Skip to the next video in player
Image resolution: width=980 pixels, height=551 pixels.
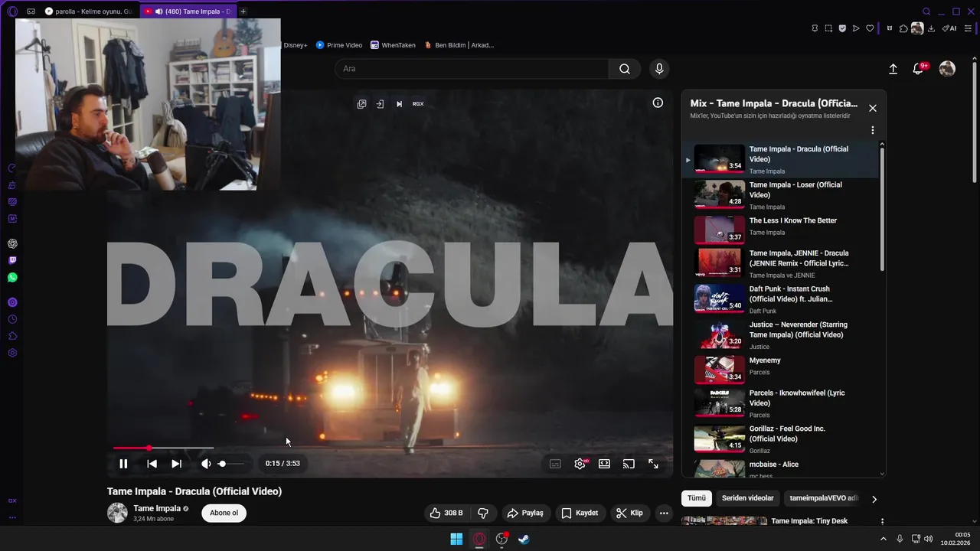(176, 464)
